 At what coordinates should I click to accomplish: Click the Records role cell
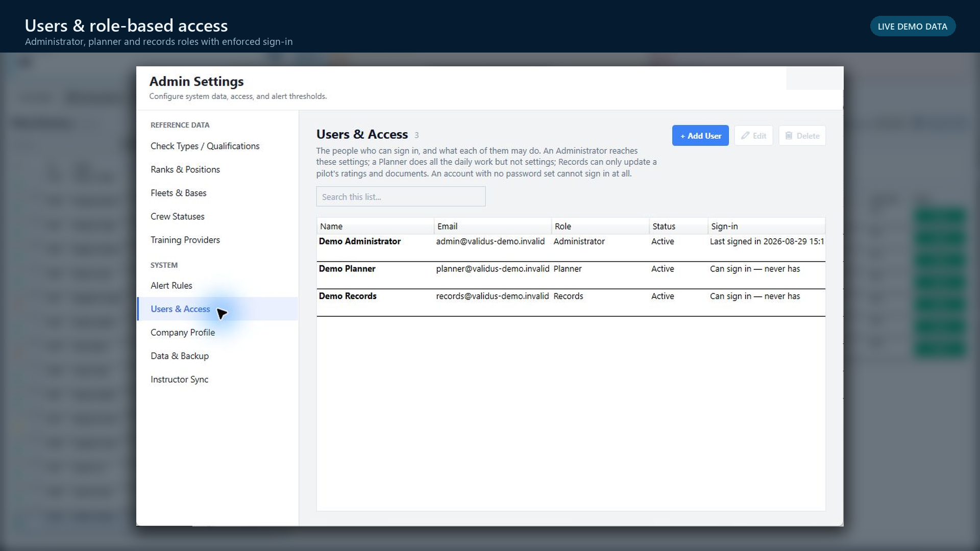[568, 296]
